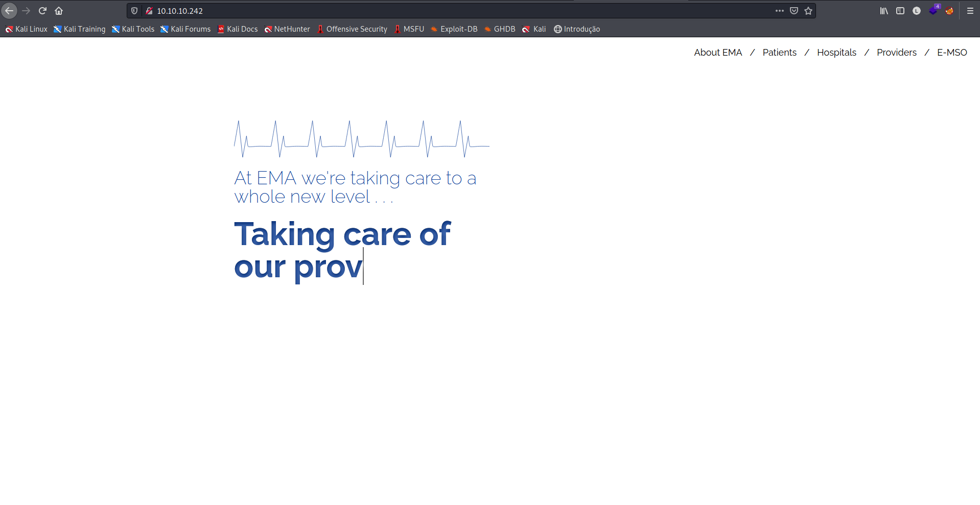Toggle the sidebar view icon
The width and height of the screenshot is (980, 505).
click(900, 11)
